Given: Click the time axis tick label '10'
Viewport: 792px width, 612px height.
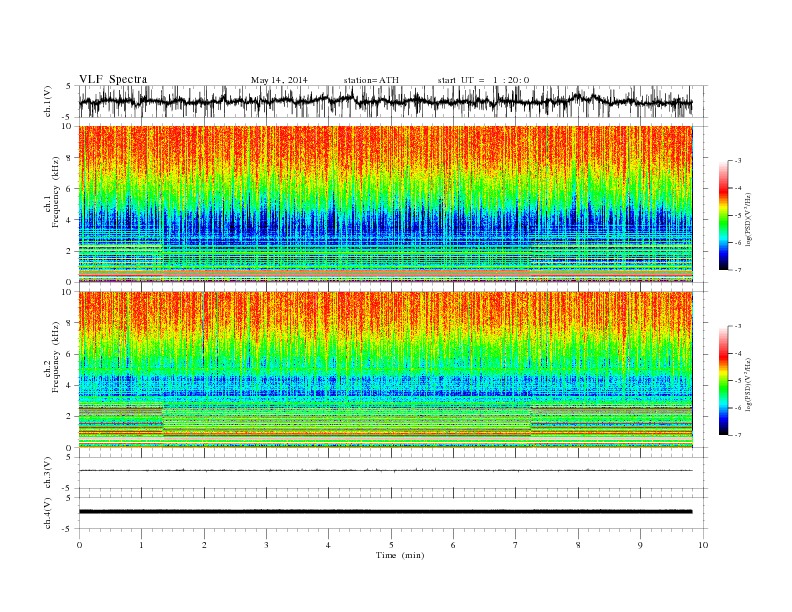Looking at the screenshot, I should (703, 545).
